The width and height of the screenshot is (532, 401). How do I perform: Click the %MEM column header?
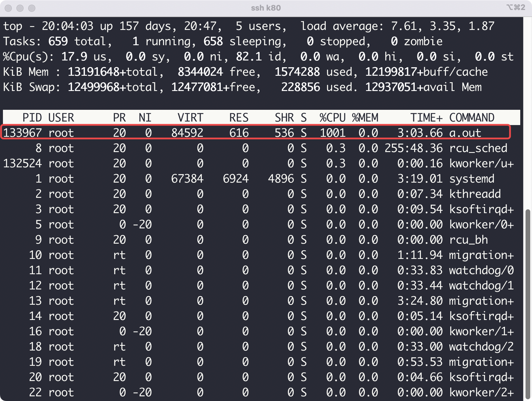tap(365, 117)
